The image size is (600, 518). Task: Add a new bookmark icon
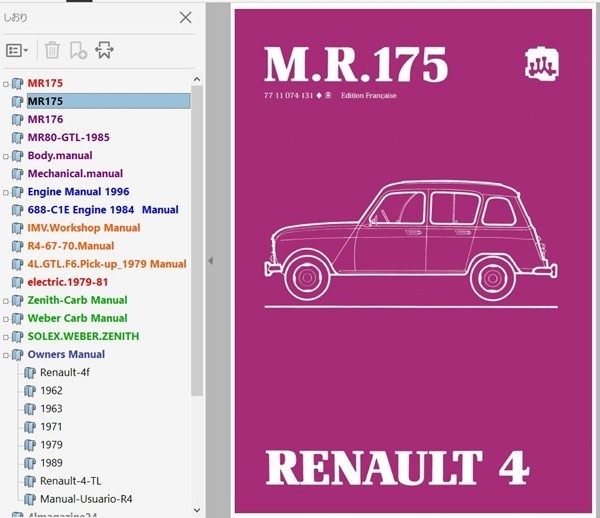[78, 50]
